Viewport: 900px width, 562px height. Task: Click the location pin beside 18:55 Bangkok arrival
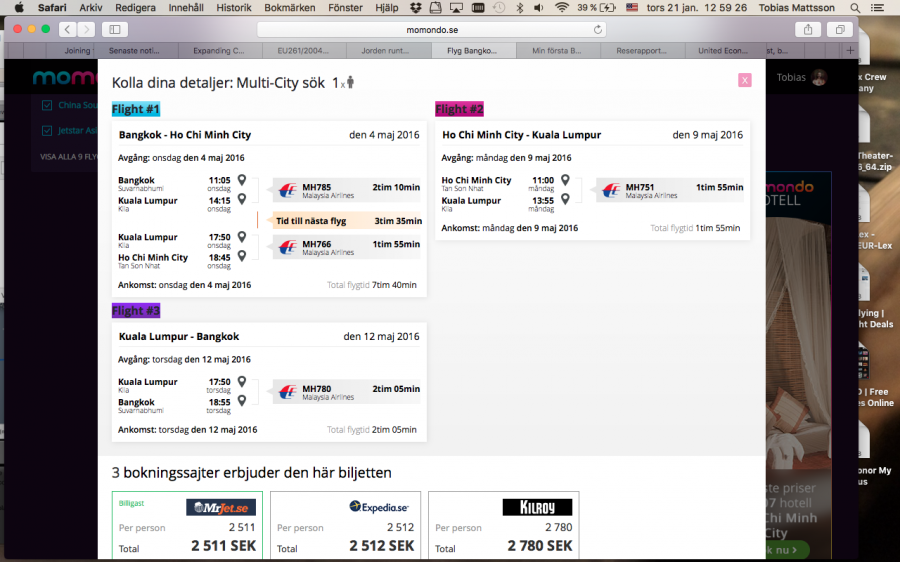pyautogui.click(x=242, y=402)
